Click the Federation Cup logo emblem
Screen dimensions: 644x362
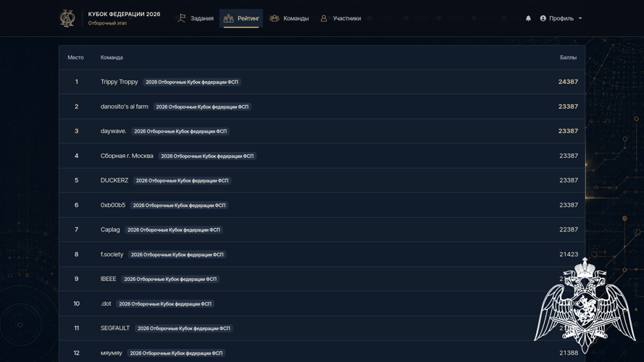click(x=67, y=19)
